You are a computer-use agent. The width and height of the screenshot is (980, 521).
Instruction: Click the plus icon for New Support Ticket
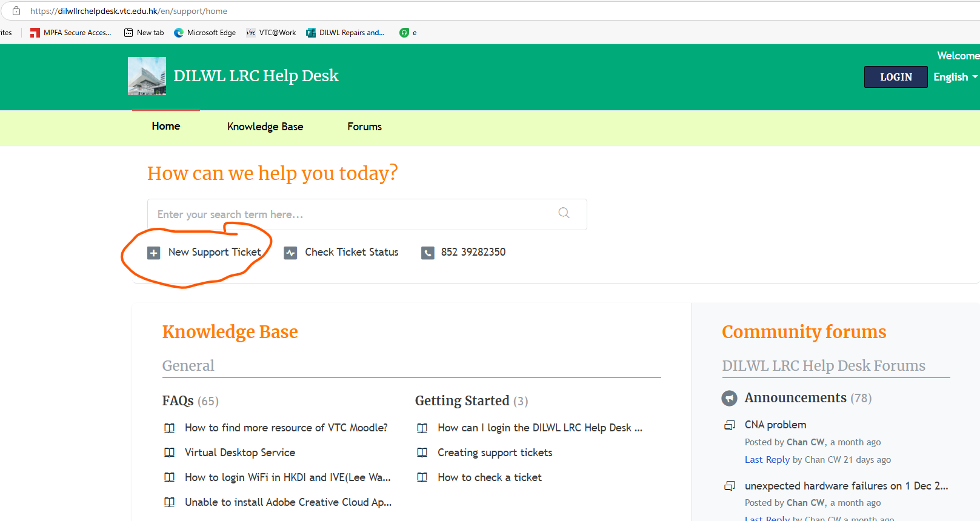pyautogui.click(x=154, y=253)
